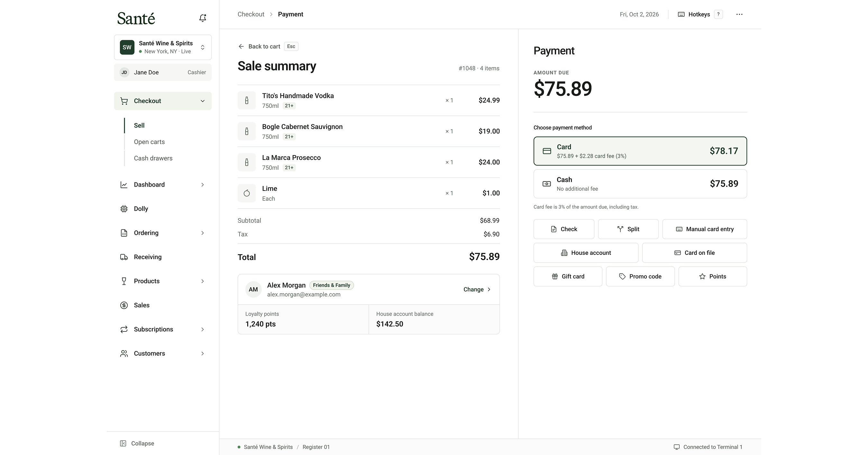Click the Receiving truck icon

tap(124, 257)
